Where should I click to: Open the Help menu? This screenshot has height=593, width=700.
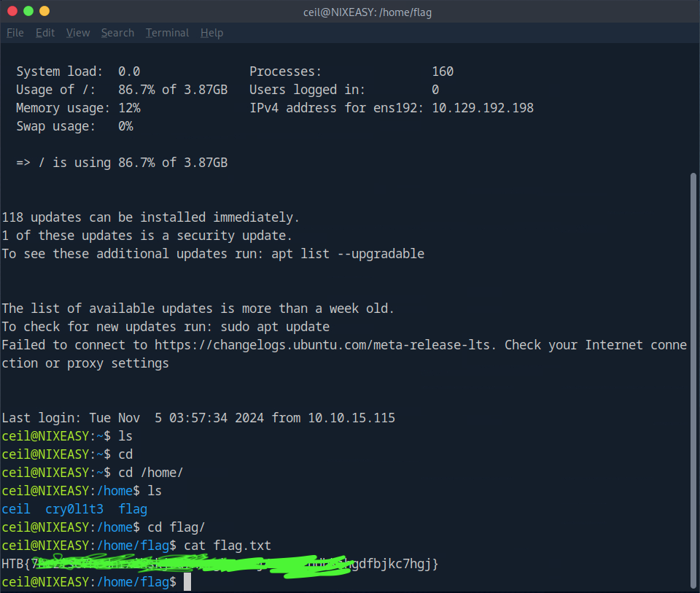point(211,33)
